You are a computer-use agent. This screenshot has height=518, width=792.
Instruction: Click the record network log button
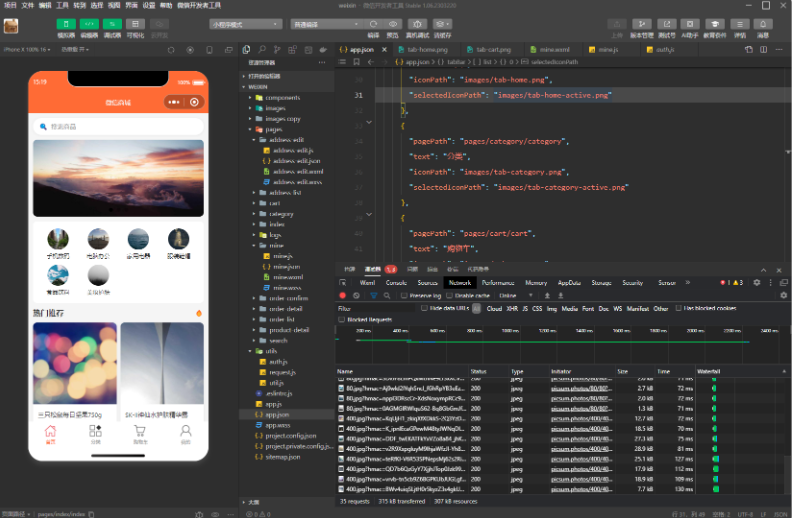342,295
